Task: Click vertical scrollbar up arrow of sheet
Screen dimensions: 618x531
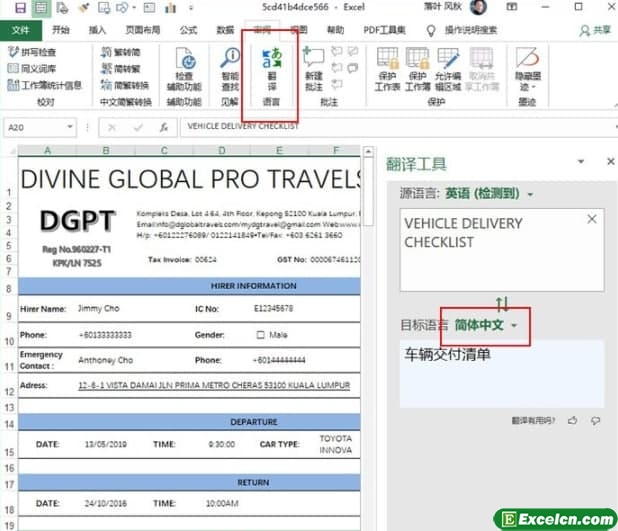Action: [368, 151]
